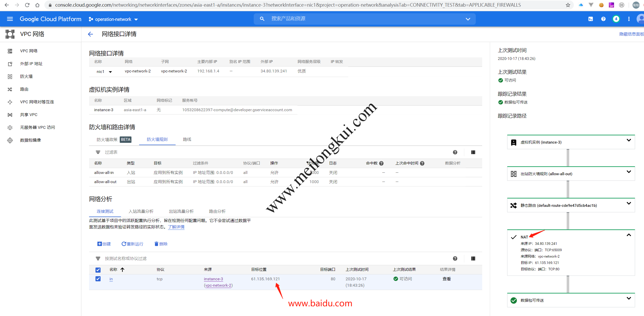
Task: Open 了解详情 link
Action: (x=176, y=227)
